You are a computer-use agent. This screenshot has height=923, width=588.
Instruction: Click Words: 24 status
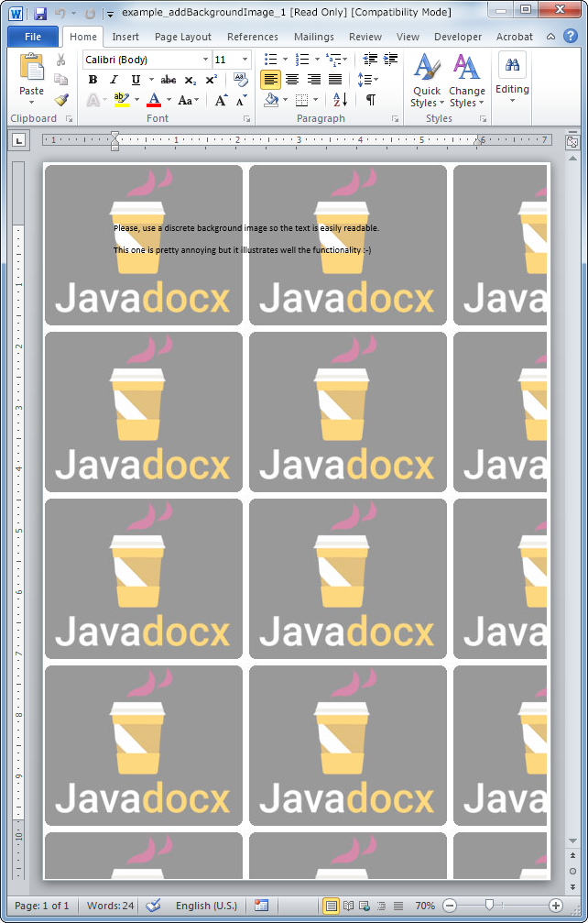(110, 906)
